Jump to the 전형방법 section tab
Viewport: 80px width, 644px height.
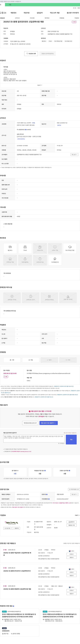coord(62,18)
